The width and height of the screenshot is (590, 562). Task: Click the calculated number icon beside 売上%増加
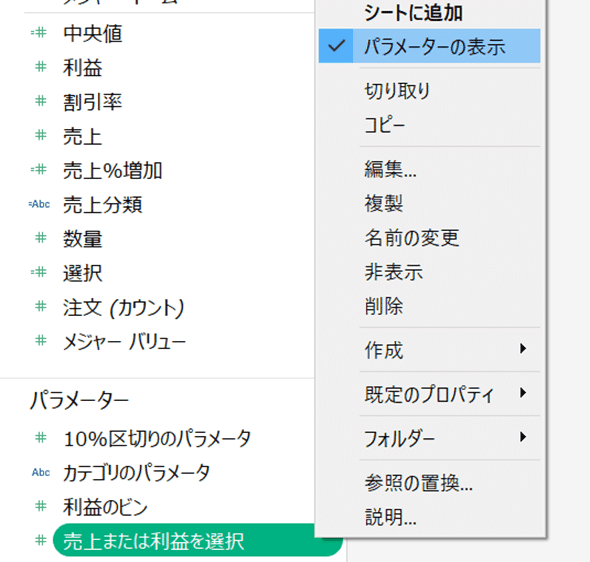point(39,170)
